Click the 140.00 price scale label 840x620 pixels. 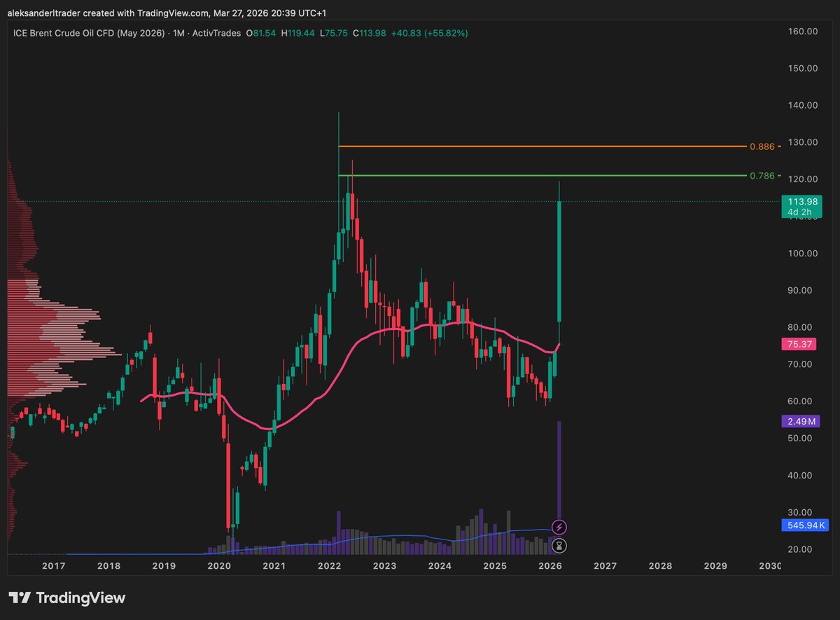801,105
